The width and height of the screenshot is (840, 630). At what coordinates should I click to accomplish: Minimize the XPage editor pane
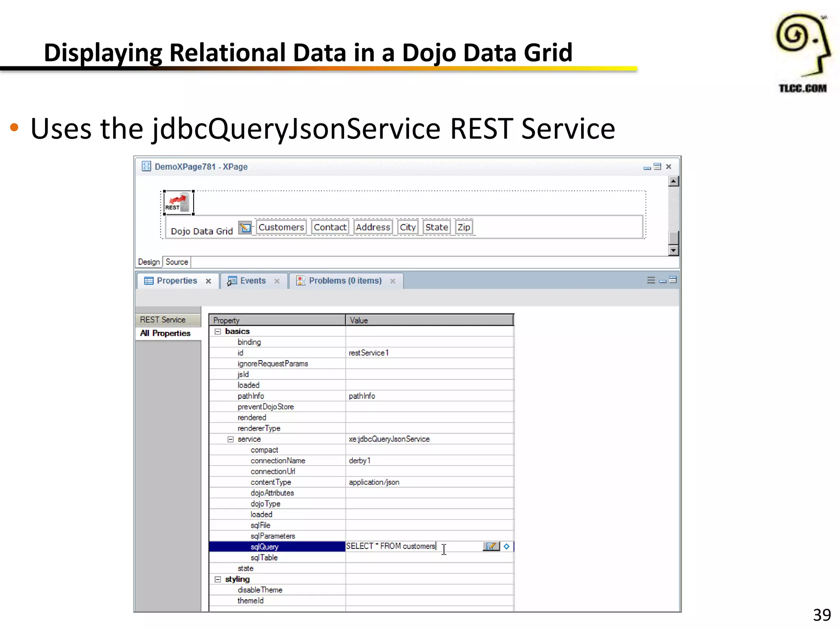pos(647,167)
